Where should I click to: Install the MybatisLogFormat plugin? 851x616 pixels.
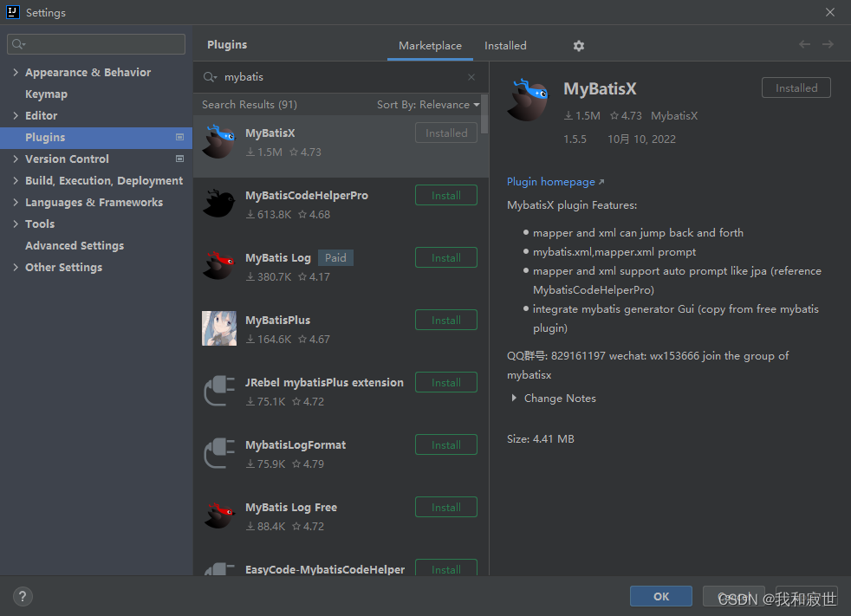446,445
